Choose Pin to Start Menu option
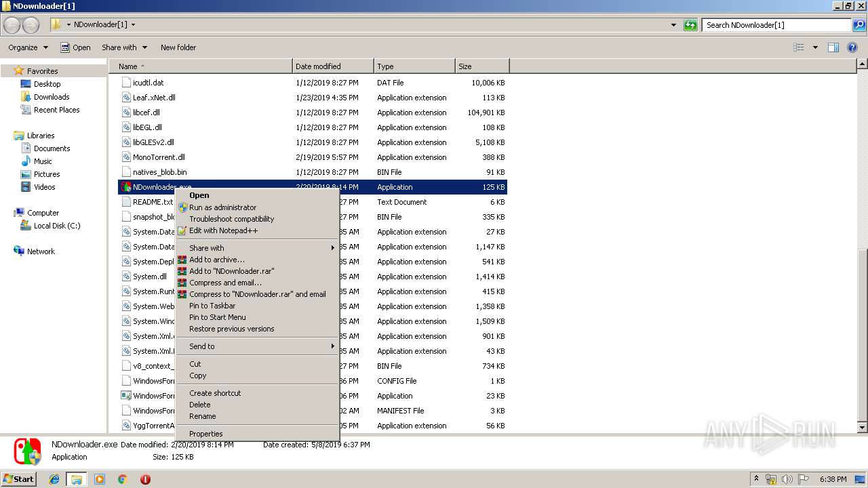 point(257,317)
